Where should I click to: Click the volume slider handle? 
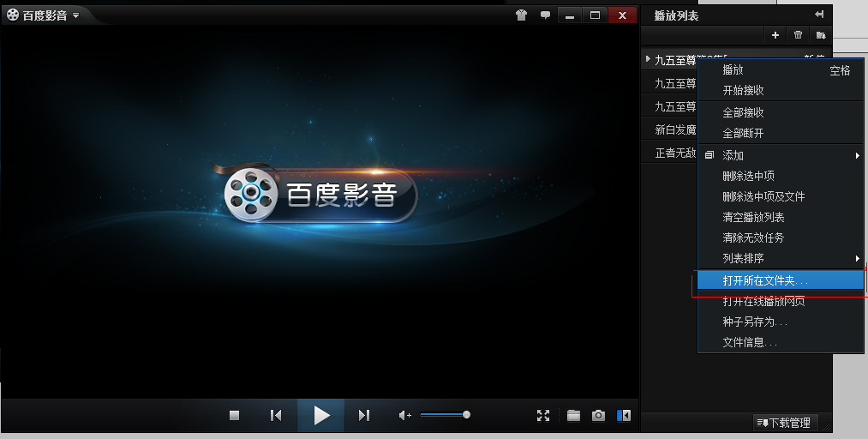click(466, 415)
